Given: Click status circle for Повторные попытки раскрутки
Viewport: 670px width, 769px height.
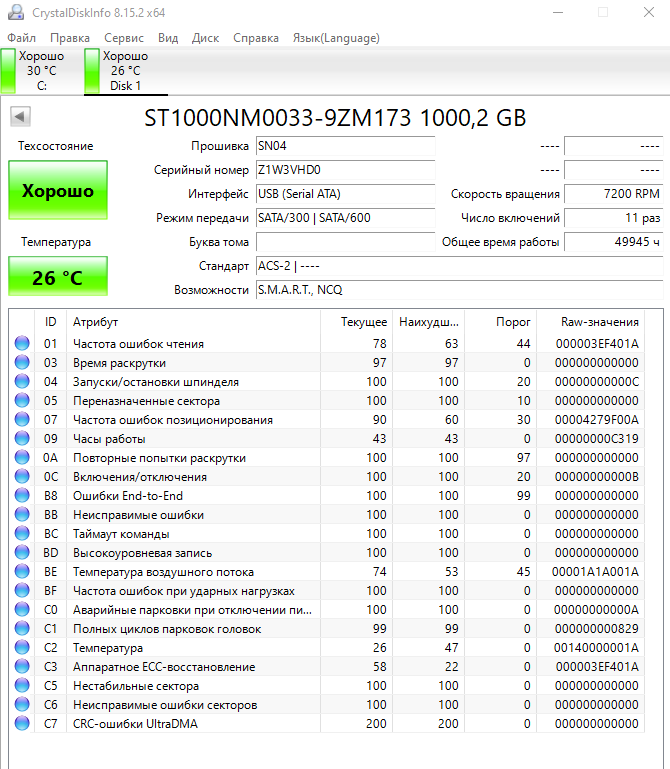Looking at the screenshot, I should click(22, 457).
